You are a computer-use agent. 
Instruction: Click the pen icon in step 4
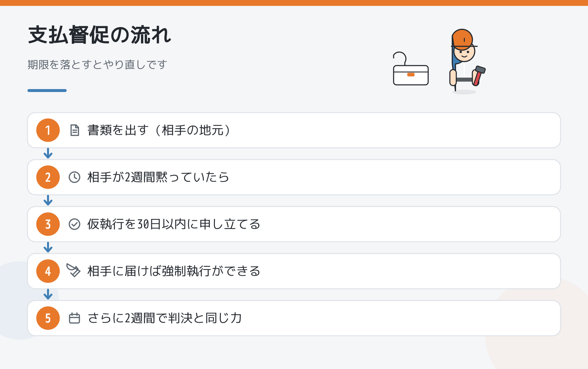click(x=73, y=270)
